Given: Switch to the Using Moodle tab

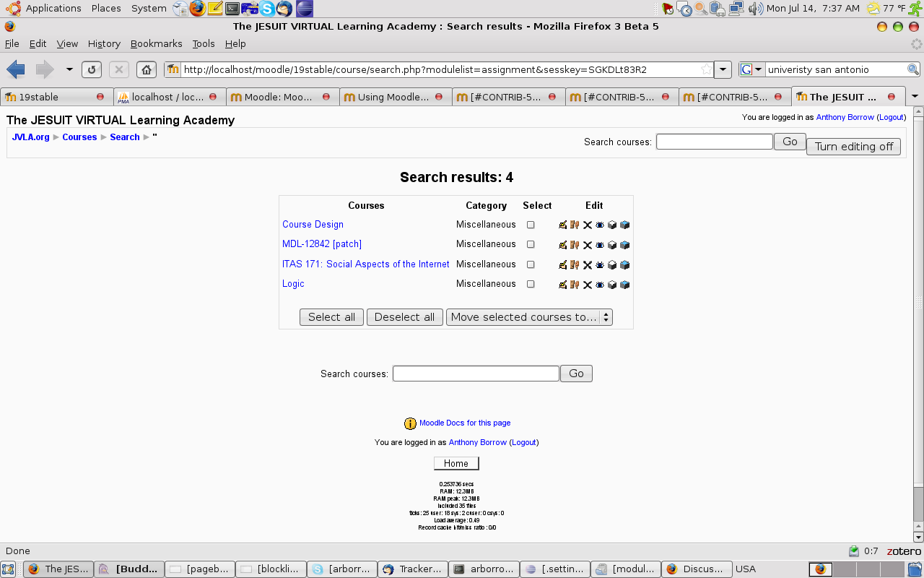Looking at the screenshot, I should (x=396, y=97).
